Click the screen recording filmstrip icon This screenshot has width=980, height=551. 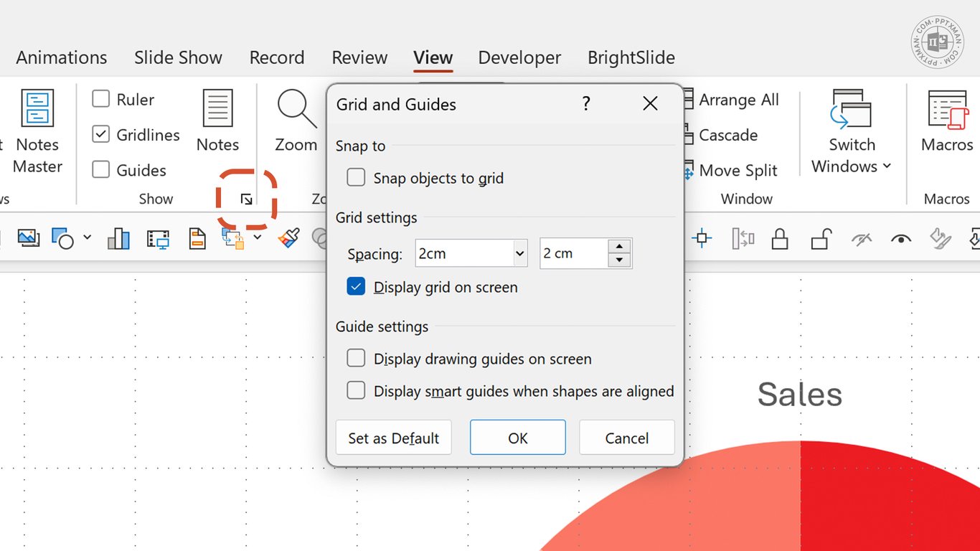point(158,238)
